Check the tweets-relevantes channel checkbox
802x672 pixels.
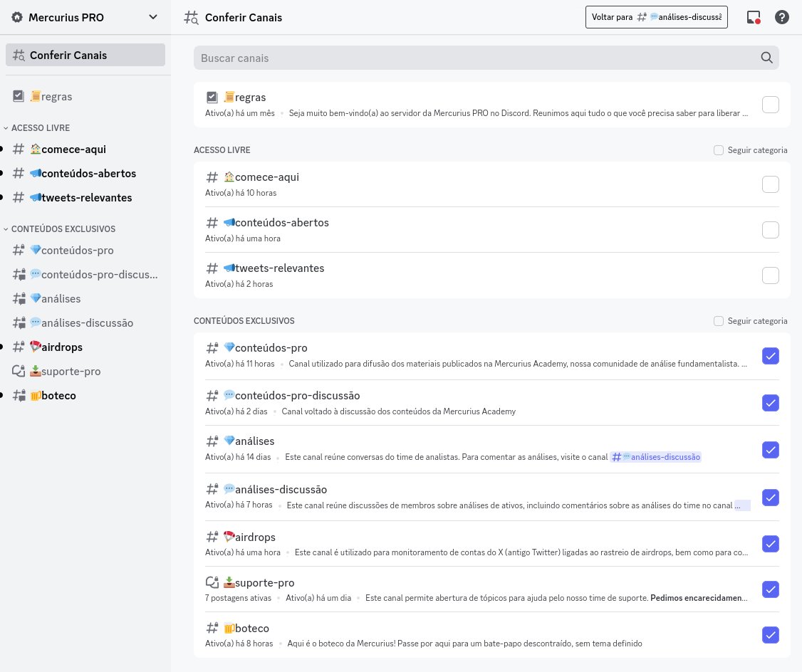click(x=770, y=275)
